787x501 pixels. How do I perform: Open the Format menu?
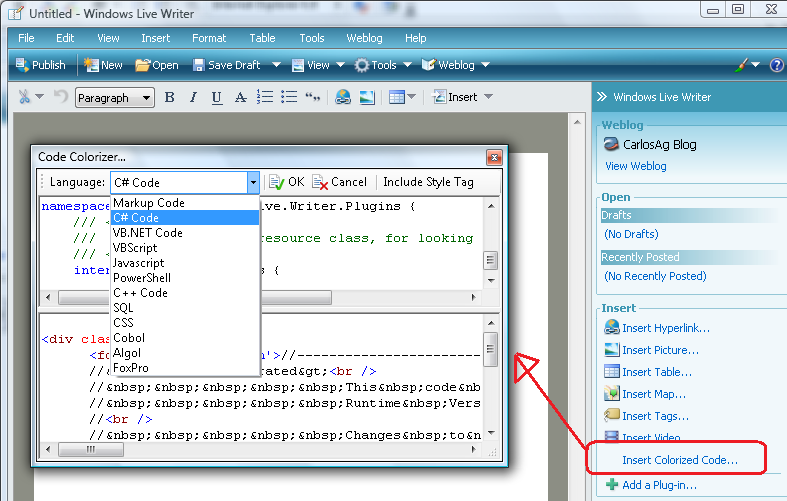209,38
